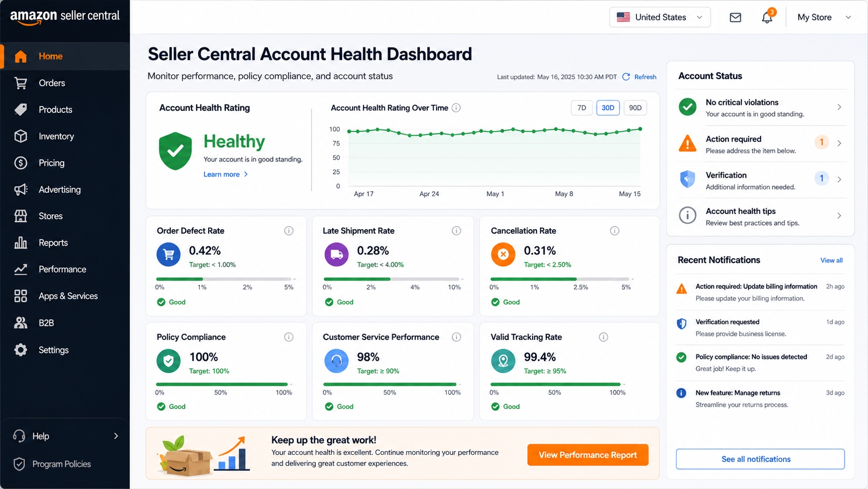
Task: Click info icon on Valid Tracking Rate card
Action: coord(603,337)
